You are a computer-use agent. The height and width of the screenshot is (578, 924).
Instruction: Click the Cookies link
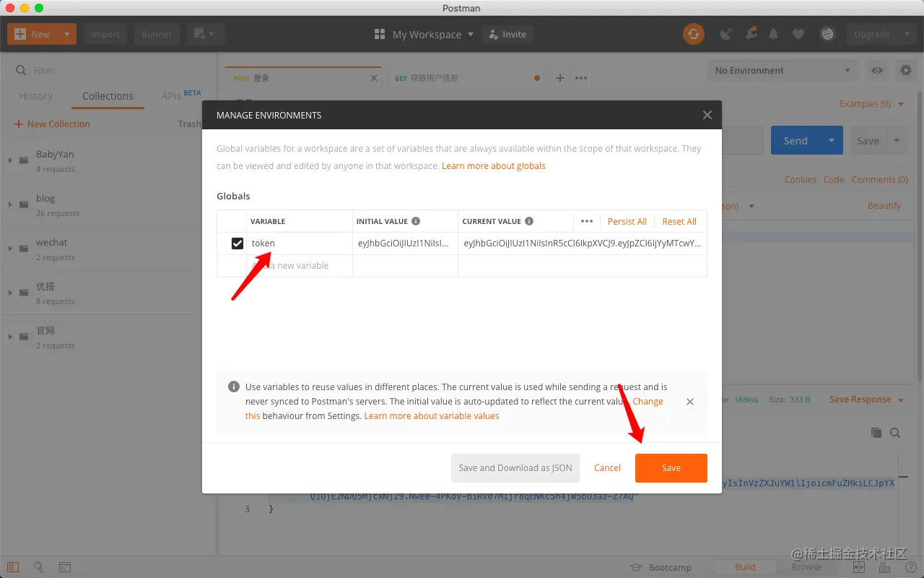pos(801,180)
